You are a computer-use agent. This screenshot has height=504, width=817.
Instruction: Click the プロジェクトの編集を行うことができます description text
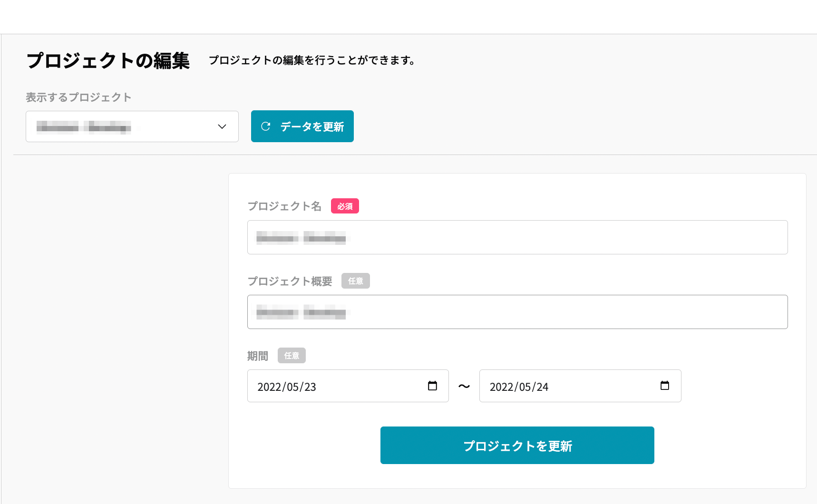pos(312,60)
